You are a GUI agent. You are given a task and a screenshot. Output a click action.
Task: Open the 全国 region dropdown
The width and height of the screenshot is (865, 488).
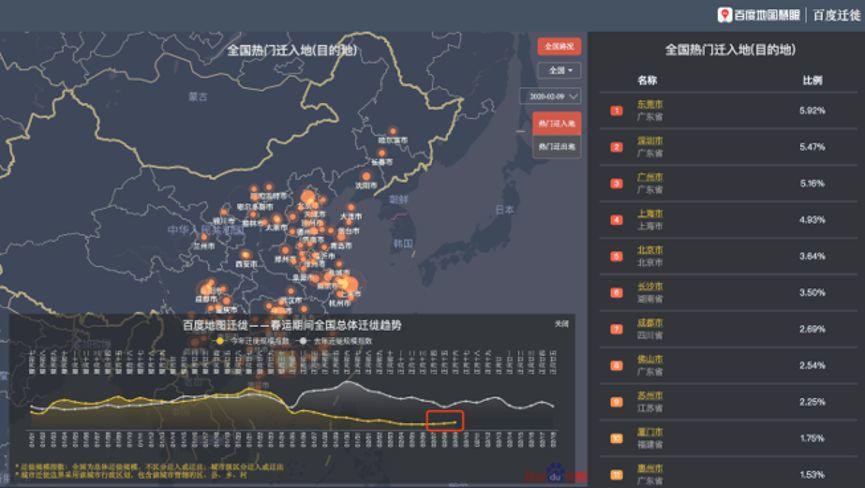pyautogui.click(x=559, y=71)
